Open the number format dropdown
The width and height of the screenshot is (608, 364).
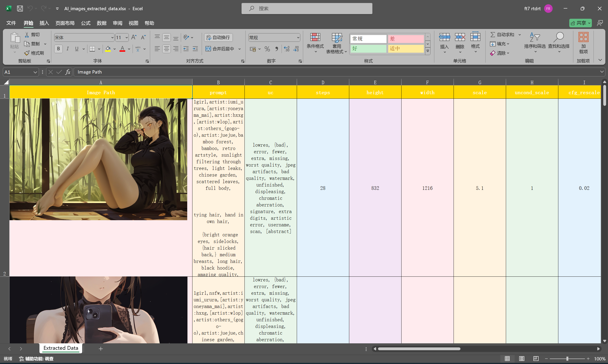pyautogui.click(x=298, y=37)
